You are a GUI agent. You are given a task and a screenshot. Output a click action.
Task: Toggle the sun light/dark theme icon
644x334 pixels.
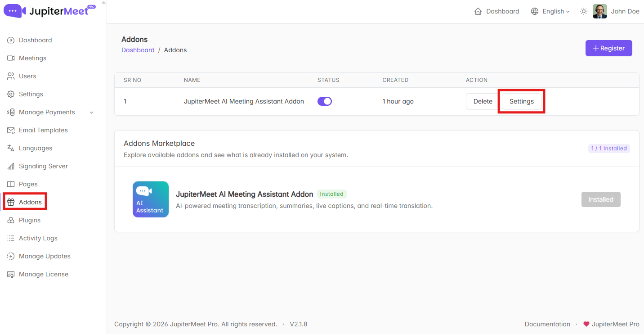click(584, 11)
